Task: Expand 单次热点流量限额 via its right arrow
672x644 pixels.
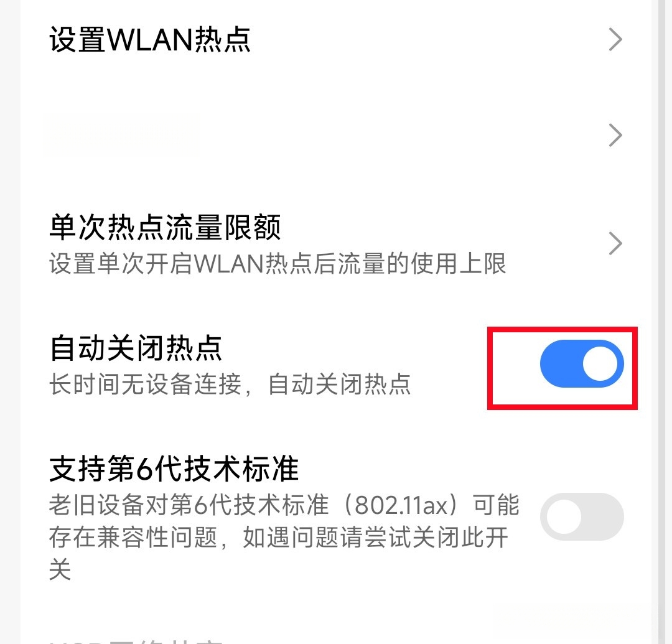Action: (x=615, y=244)
